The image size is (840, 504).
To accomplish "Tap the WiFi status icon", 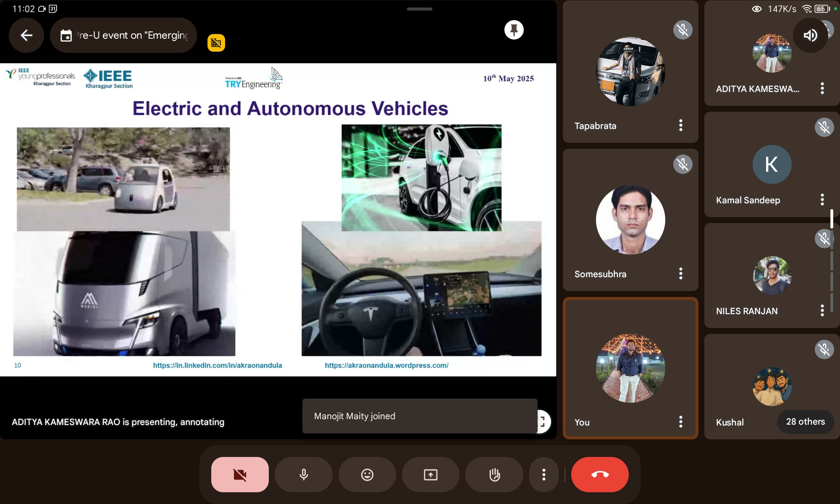I will click(806, 9).
